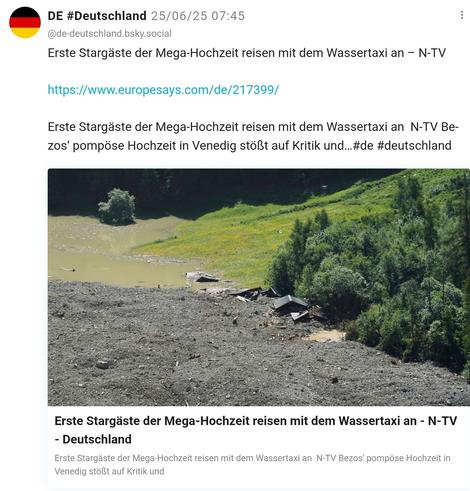
Task: Open the europesays.com/de/217399 link
Action: [163, 90]
